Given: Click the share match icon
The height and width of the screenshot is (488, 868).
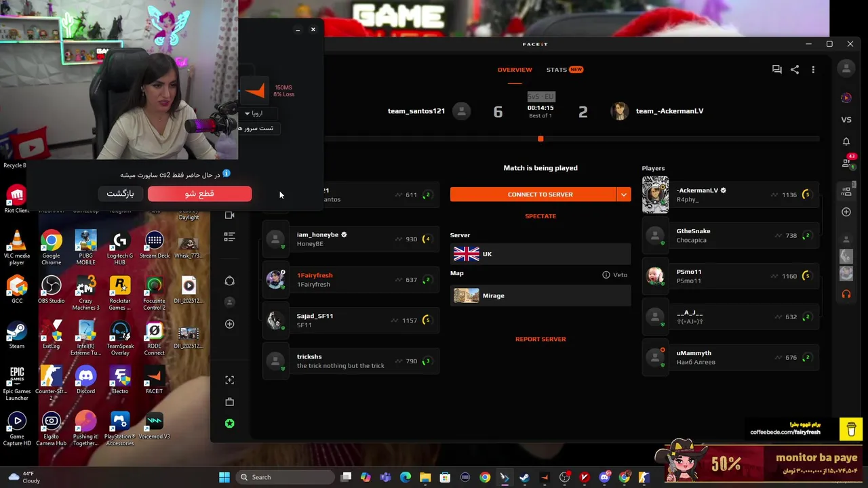Looking at the screenshot, I should click(795, 69).
